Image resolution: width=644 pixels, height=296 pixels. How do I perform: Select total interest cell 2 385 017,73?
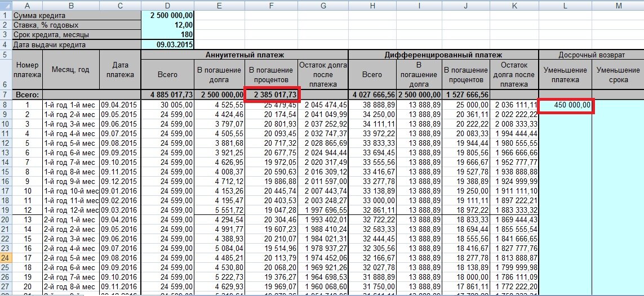pos(271,95)
